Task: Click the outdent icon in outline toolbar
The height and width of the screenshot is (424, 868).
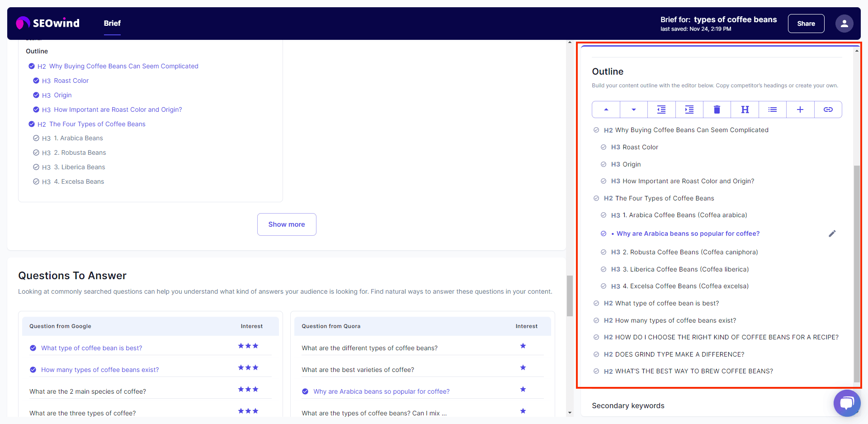Action: click(661, 110)
